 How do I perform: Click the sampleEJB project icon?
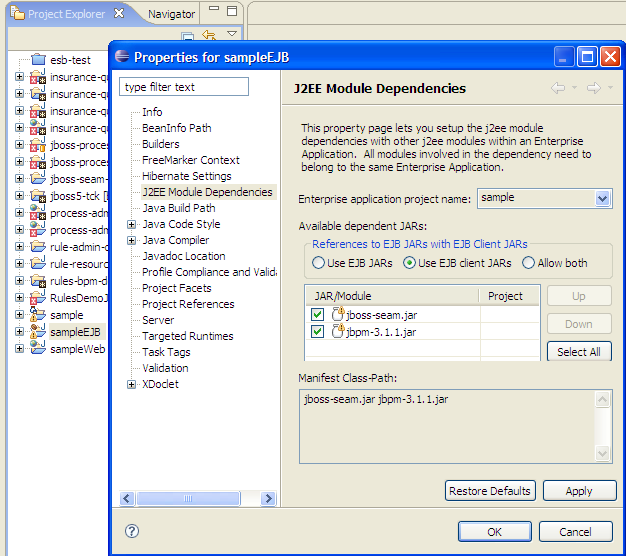coord(38,332)
